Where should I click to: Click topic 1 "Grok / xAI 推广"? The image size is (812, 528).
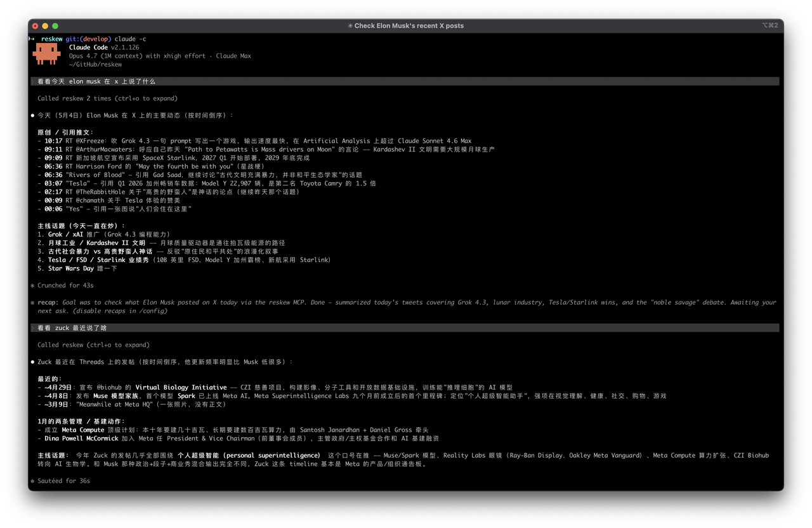click(x=104, y=234)
